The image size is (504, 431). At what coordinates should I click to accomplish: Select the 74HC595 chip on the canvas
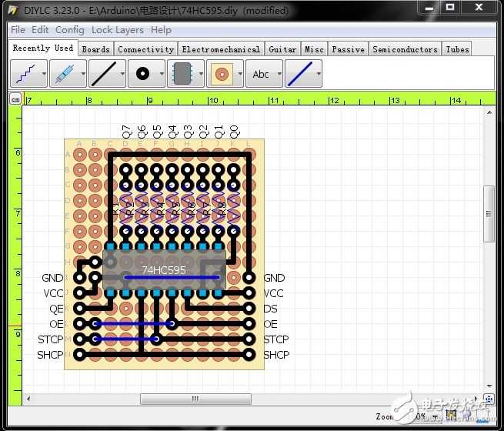(164, 270)
